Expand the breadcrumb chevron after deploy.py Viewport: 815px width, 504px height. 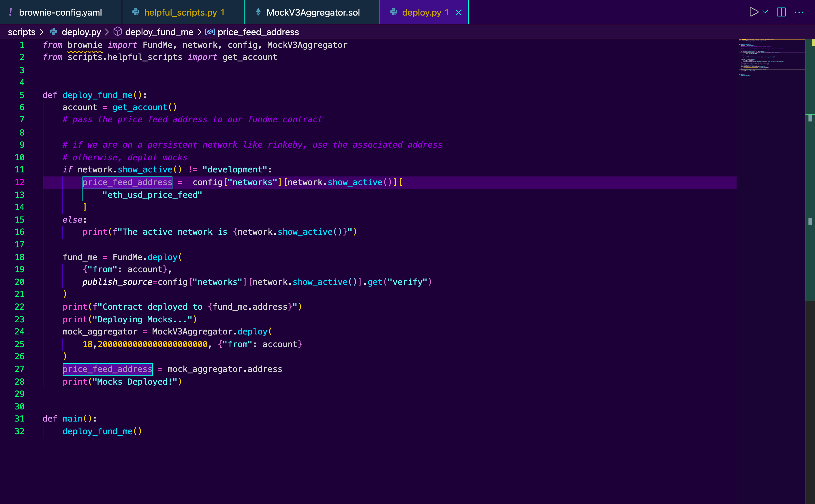click(107, 32)
